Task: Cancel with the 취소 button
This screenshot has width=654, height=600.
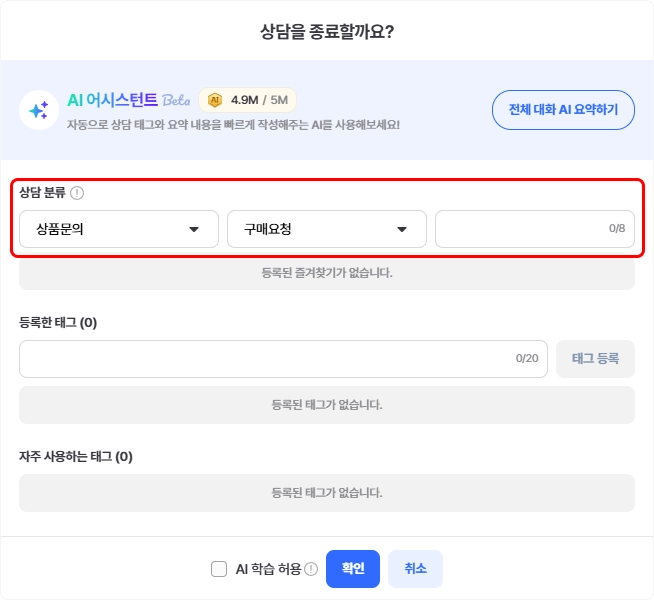Action: pyautogui.click(x=415, y=568)
